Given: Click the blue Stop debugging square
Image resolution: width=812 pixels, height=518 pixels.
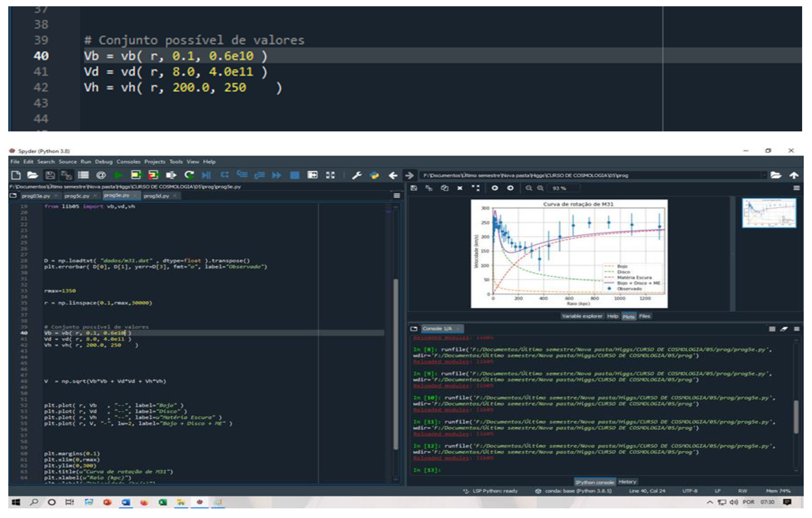Looking at the screenshot, I should point(294,175).
